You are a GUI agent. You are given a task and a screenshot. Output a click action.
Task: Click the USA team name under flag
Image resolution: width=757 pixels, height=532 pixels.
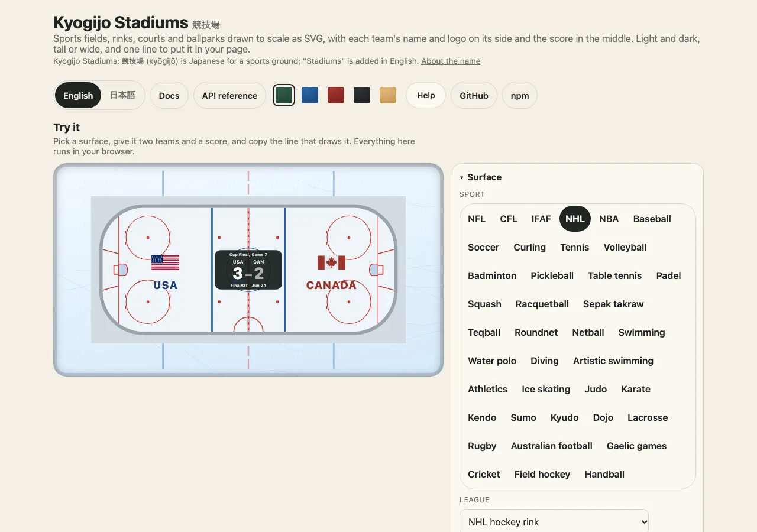pos(165,285)
